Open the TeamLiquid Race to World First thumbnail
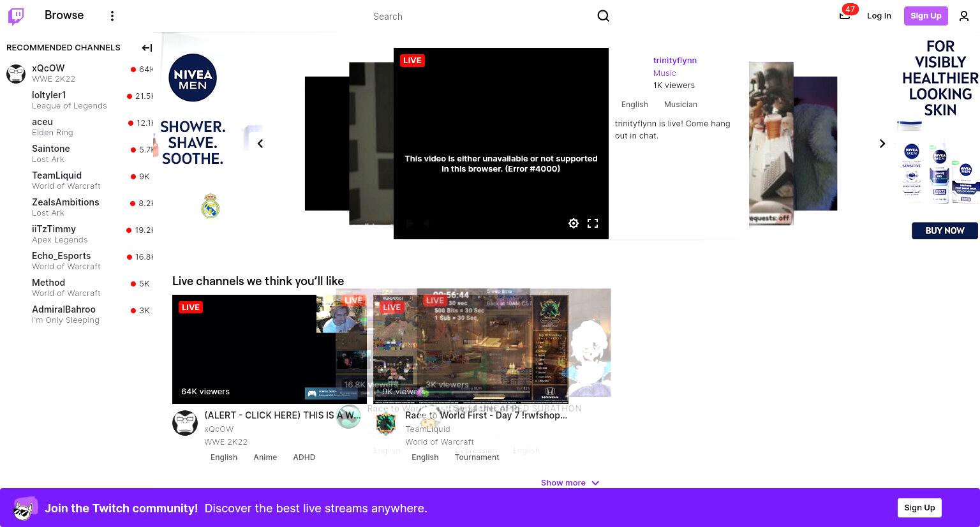The image size is (980, 527). [x=471, y=349]
